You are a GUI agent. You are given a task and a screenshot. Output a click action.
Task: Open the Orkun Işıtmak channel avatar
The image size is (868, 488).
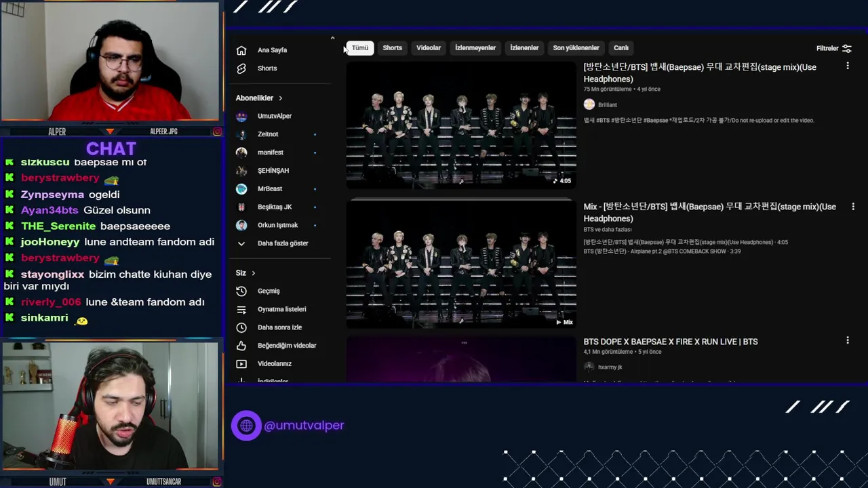click(241, 225)
